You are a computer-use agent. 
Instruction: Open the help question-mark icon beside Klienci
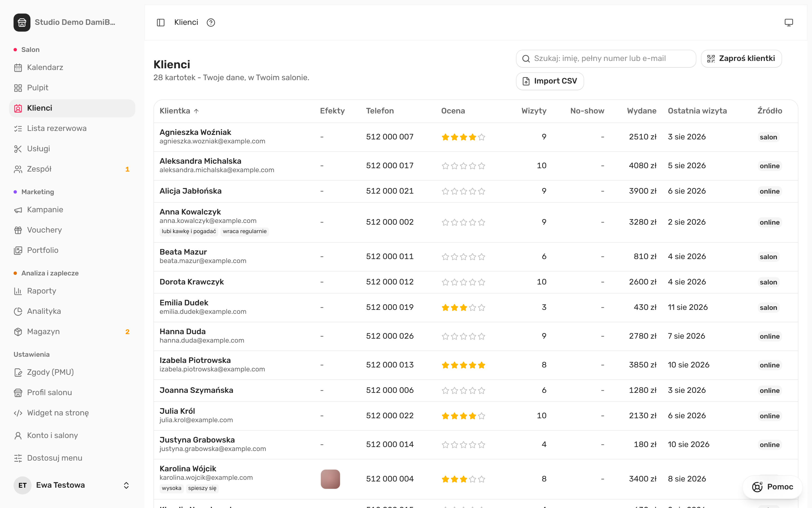click(x=211, y=23)
